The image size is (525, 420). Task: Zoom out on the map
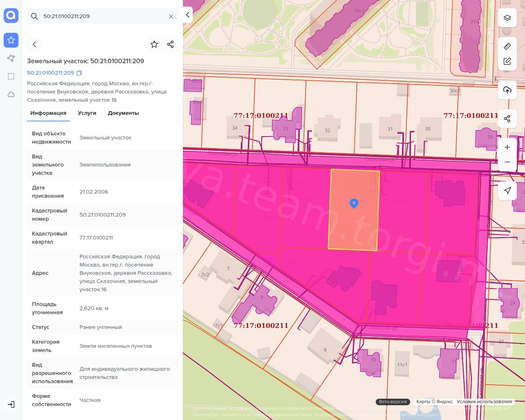507,162
